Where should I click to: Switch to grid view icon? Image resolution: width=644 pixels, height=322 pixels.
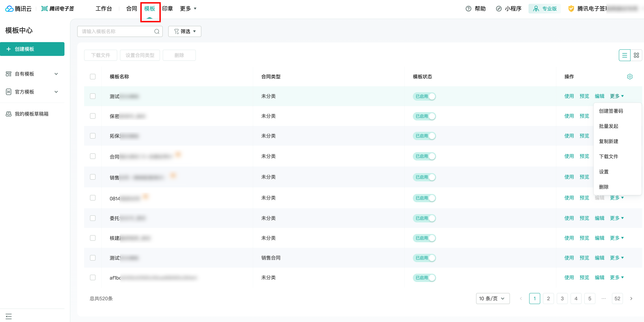point(636,55)
